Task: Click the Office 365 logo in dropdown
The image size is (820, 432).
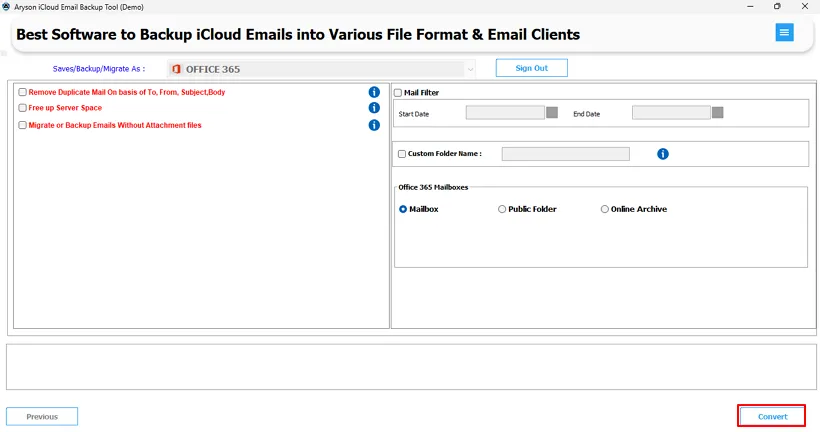Action: point(176,69)
